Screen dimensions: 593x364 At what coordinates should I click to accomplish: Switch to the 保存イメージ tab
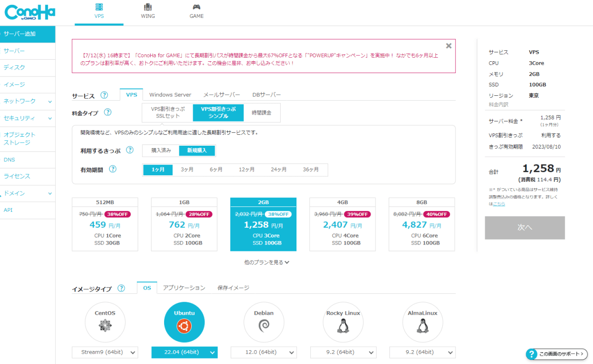pos(233,288)
